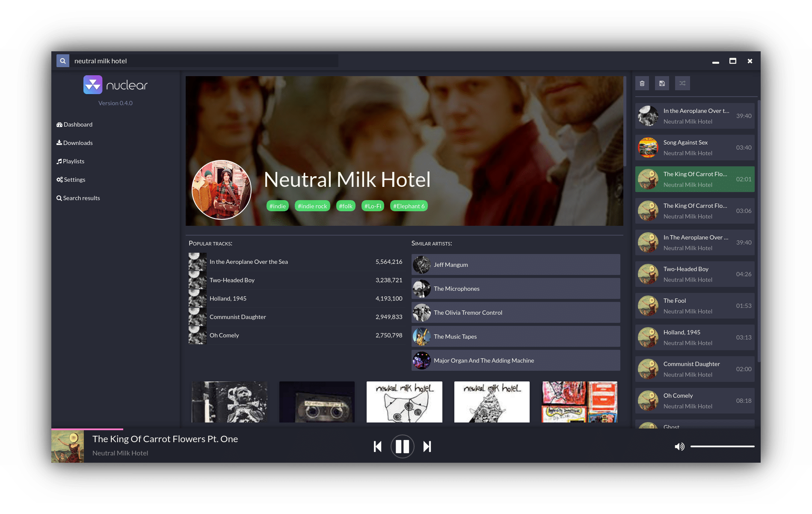Image resolution: width=812 pixels, height=514 pixels.
Task: Open the Dashboard page
Action: 74,124
